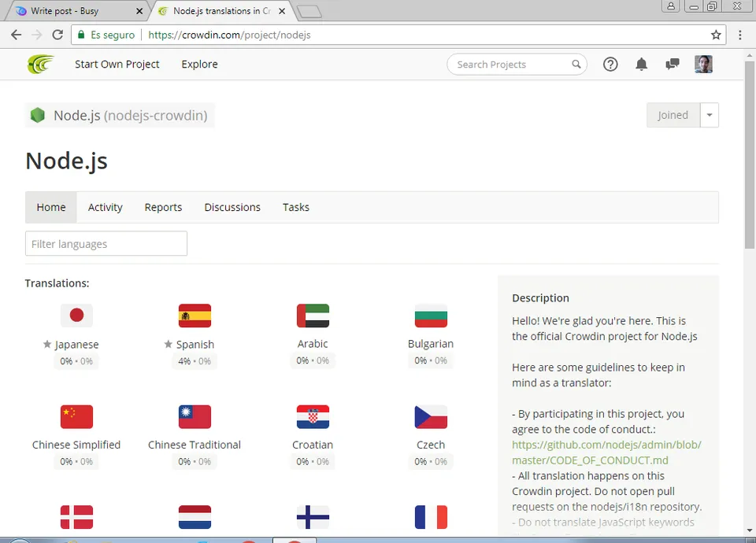Click the Joined button
This screenshot has height=543, width=756.
pyautogui.click(x=673, y=115)
